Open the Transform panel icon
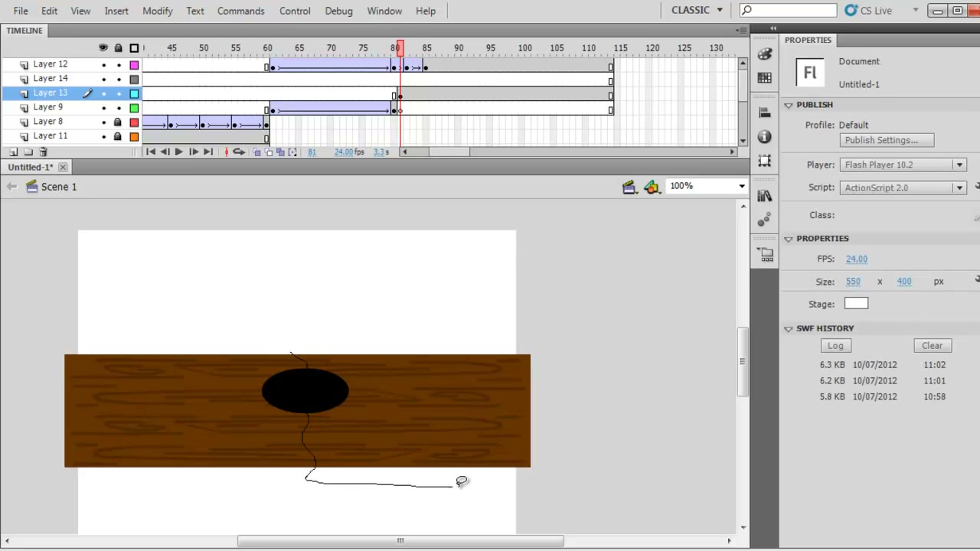 tap(764, 160)
